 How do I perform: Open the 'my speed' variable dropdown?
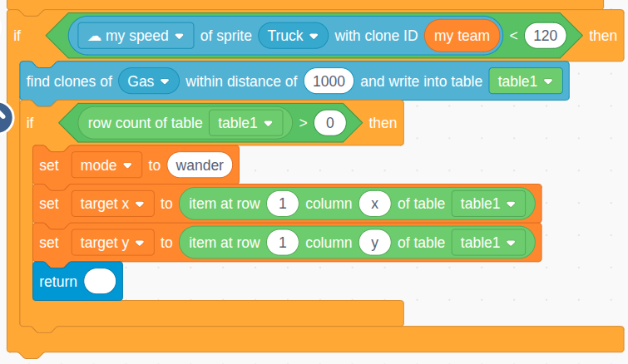[136, 36]
